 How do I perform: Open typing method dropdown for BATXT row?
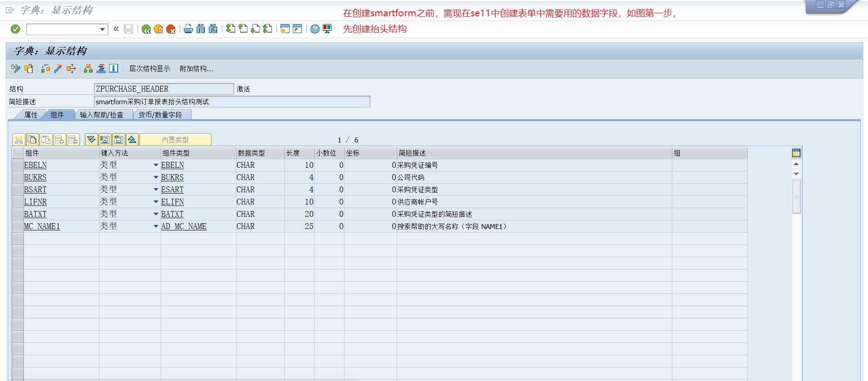[x=156, y=214]
